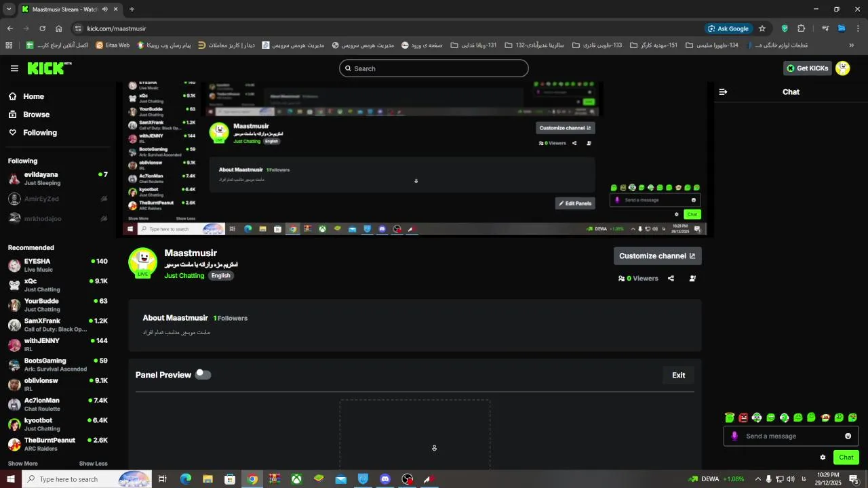Expand the tab search dropdown arrow

pyautogui.click(x=9, y=9)
